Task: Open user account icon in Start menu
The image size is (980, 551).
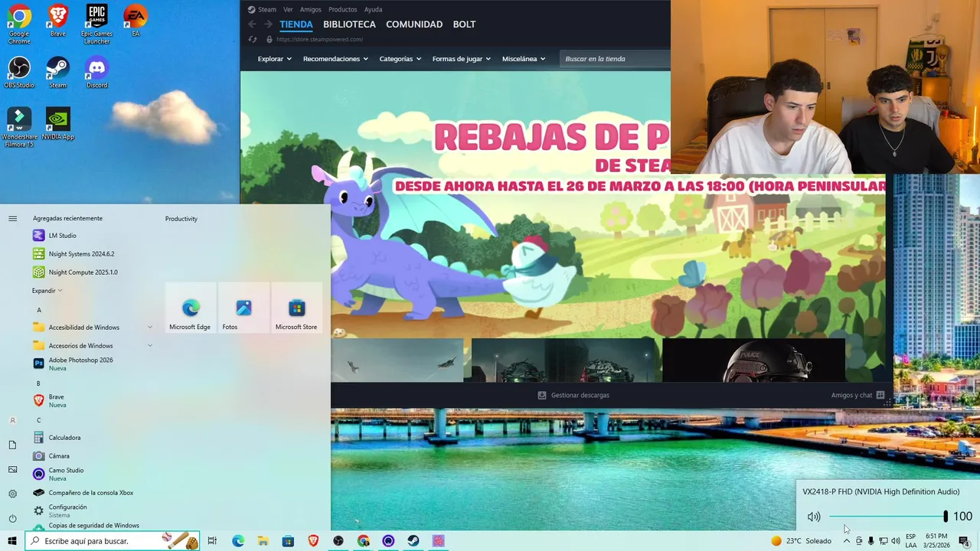Action: (12, 420)
